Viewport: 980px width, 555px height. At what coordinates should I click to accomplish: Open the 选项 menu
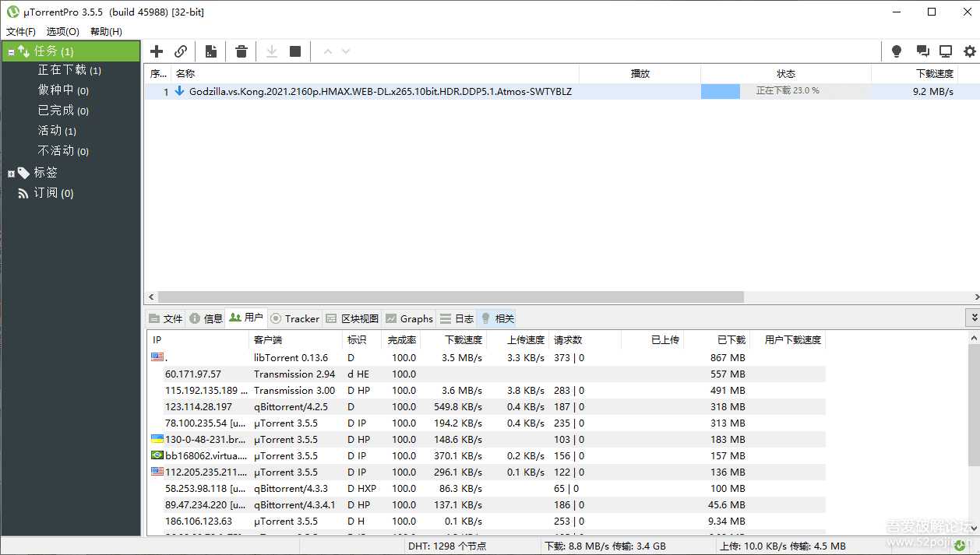tap(62, 31)
